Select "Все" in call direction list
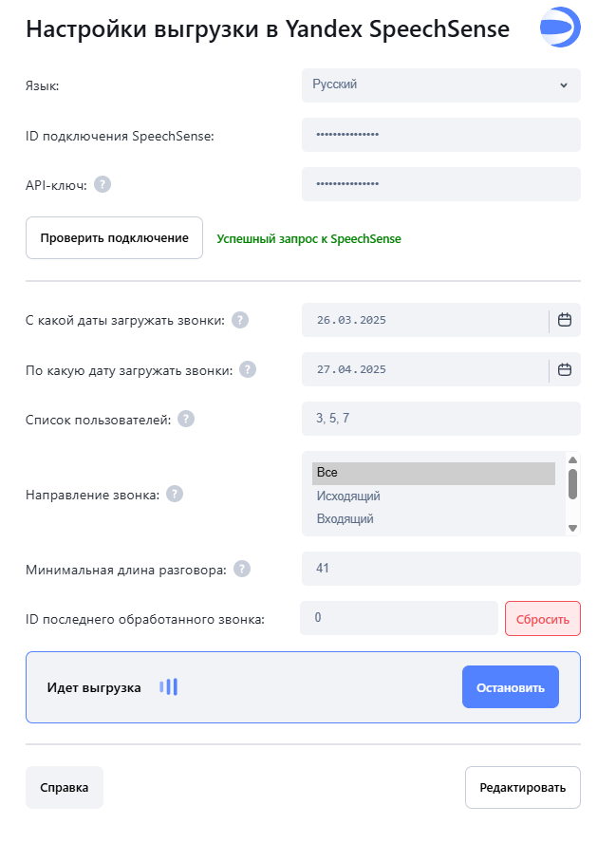Image resolution: width=616 pixels, height=843 pixels. 433,473
